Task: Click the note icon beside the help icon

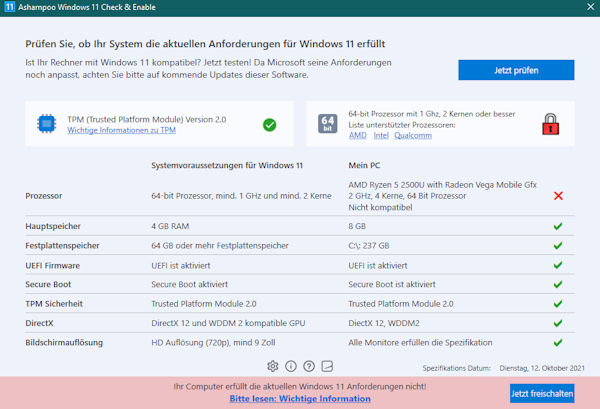Action: coord(327,366)
